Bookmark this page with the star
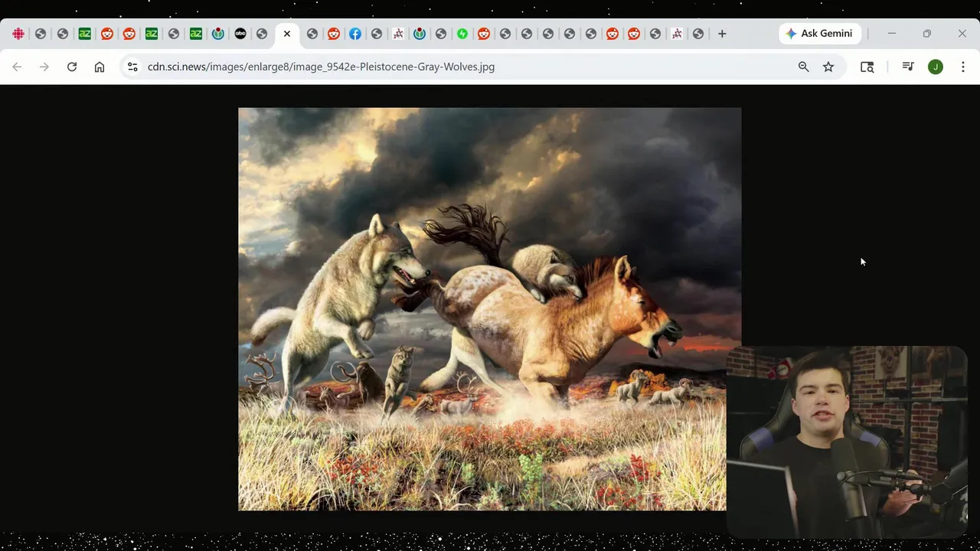The width and height of the screenshot is (980, 551). (828, 67)
